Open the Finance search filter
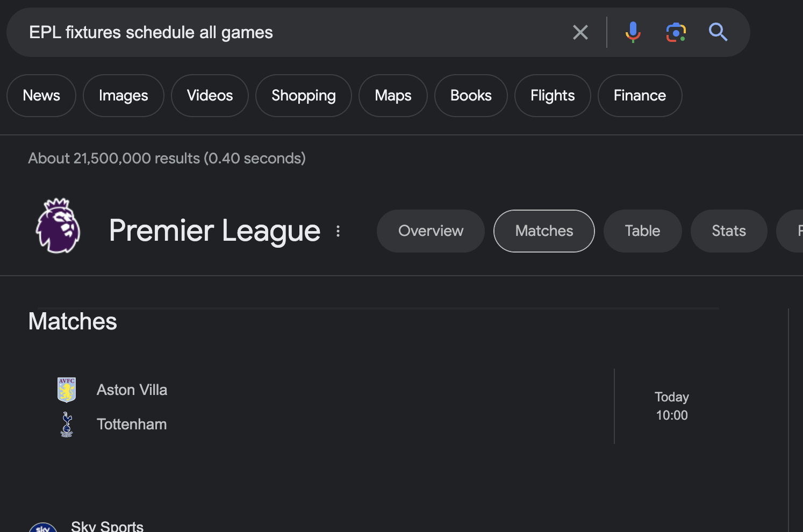This screenshot has height=532, width=803. 640,96
